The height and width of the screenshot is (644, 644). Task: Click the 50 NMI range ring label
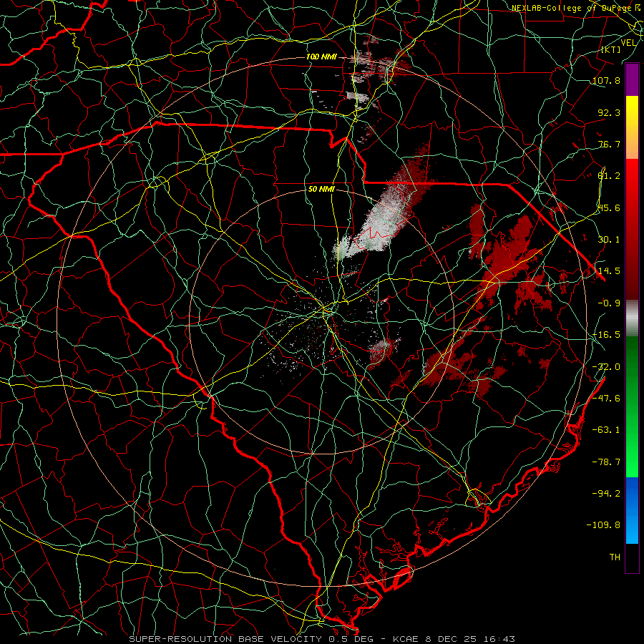coord(321,190)
